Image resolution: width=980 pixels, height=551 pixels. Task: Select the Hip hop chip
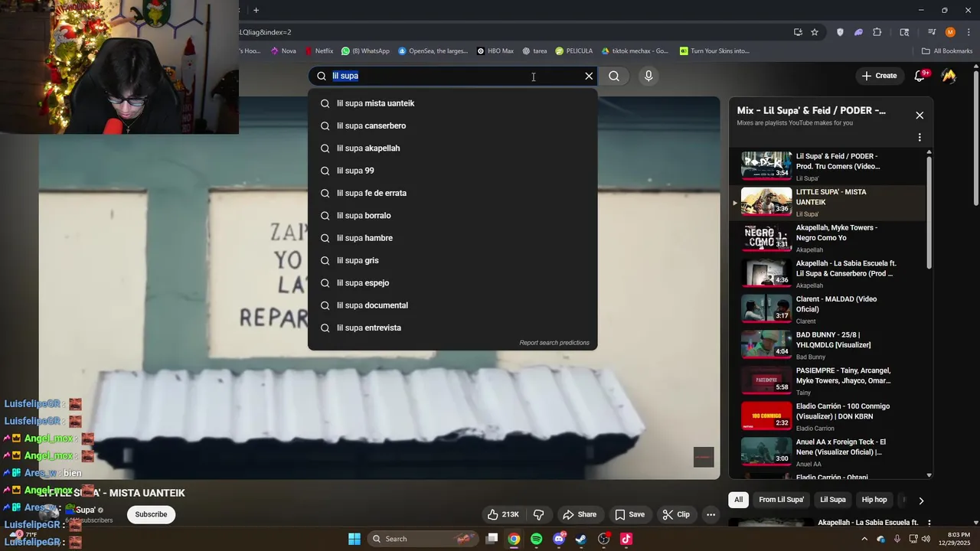point(874,500)
